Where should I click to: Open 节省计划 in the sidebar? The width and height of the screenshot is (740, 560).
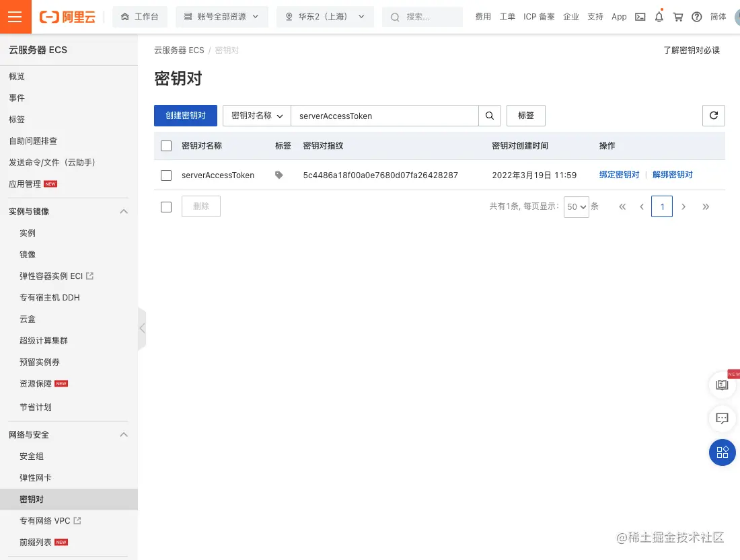36,407
